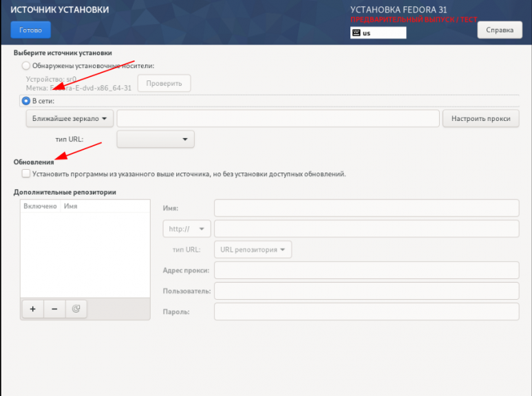532x396 pixels.
Task: Click the Устройство: sr0 text
Action: pos(51,79)
